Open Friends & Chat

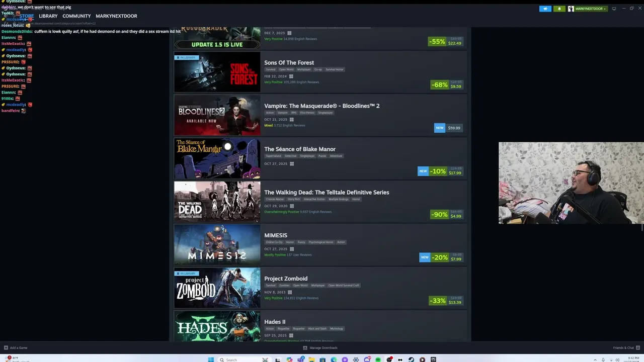coord(626,348)
